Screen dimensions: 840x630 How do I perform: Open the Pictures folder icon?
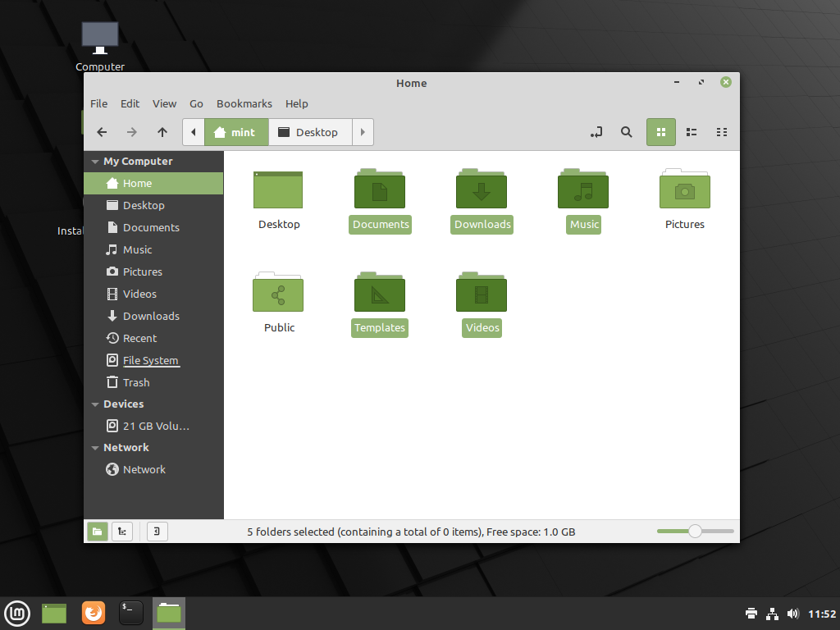click(684, 189)
